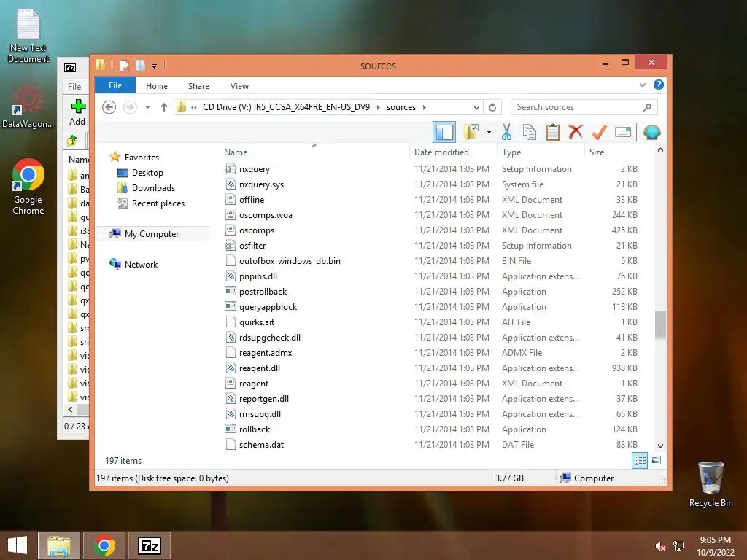747x560 pixels.
Task: Click the Forward navigation arrow
Action: (130, 107)
